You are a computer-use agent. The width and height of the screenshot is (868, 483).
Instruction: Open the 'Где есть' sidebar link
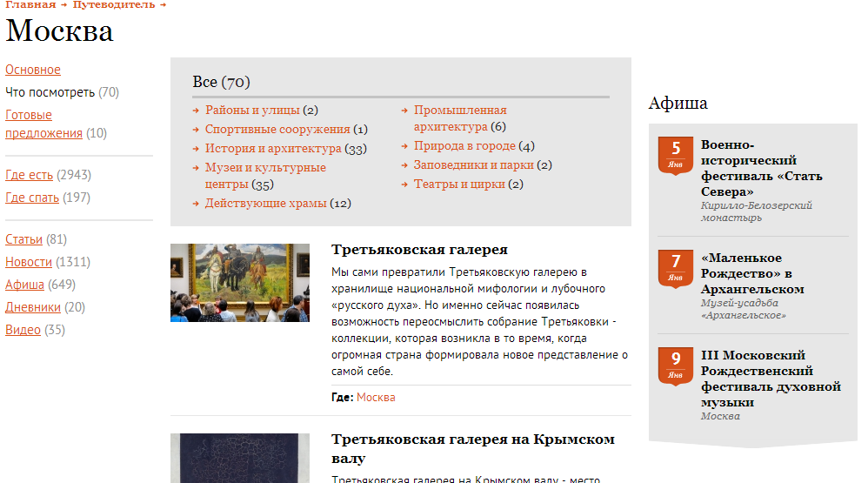coord(30,175)
